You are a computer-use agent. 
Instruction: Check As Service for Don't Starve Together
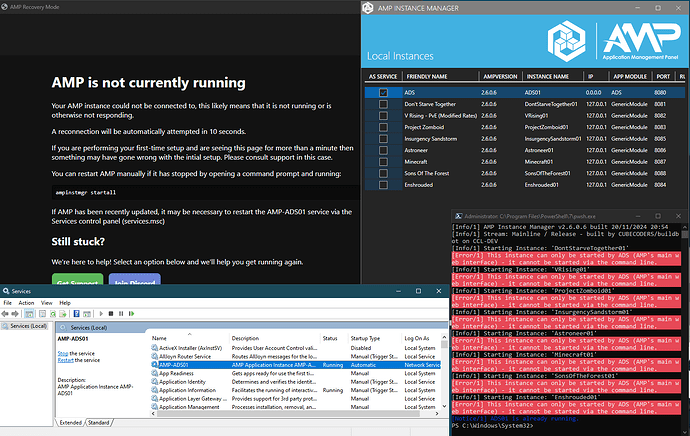[383, 104]
